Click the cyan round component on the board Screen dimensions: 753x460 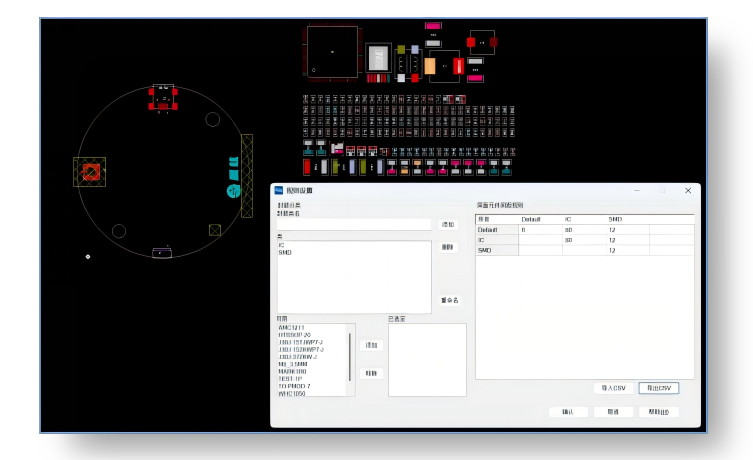[233, 190]
